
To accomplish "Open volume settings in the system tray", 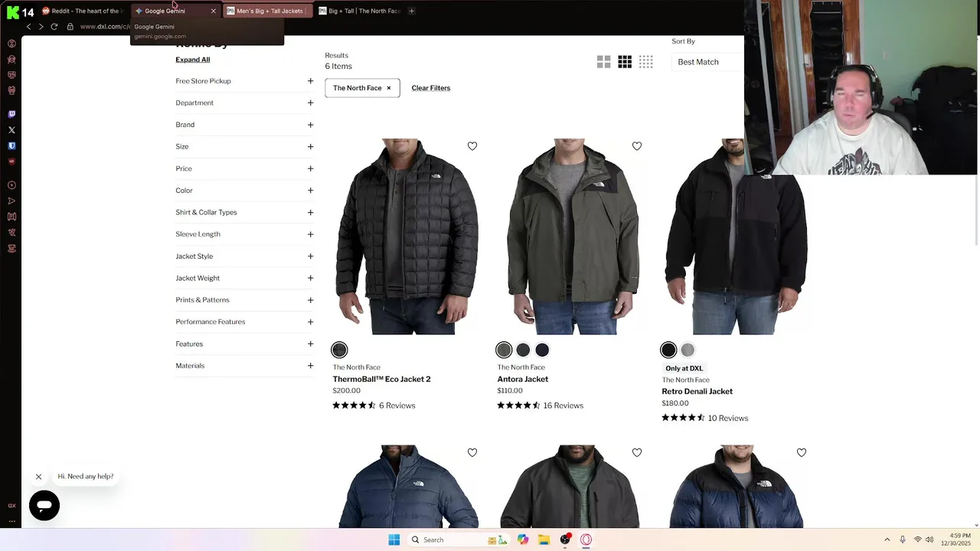I will click(929, 540).
